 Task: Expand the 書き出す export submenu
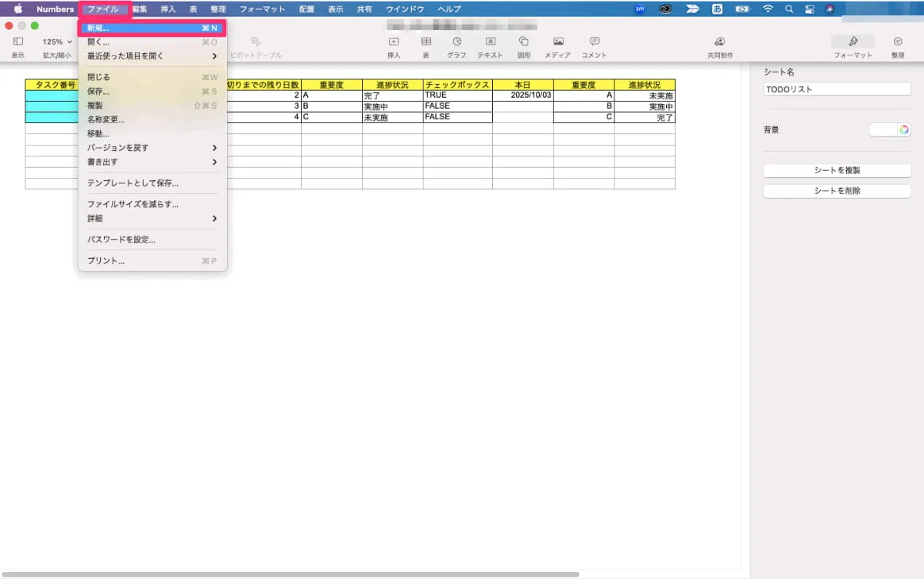coord(152,162)
